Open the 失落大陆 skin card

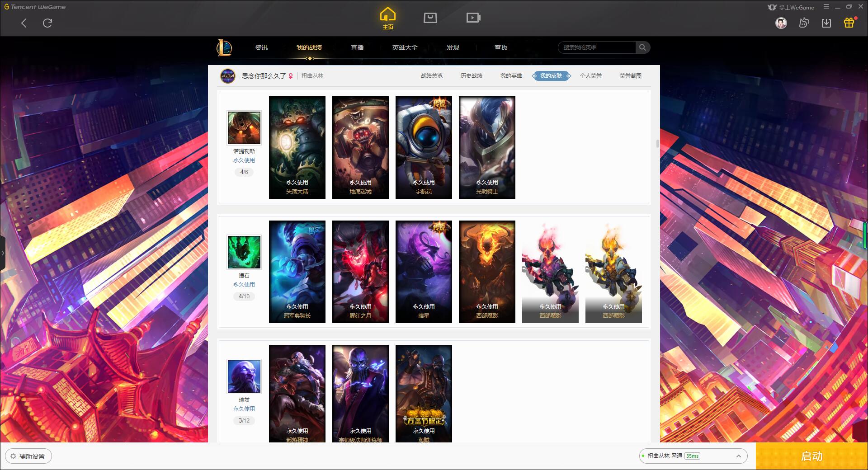(297, 147)
